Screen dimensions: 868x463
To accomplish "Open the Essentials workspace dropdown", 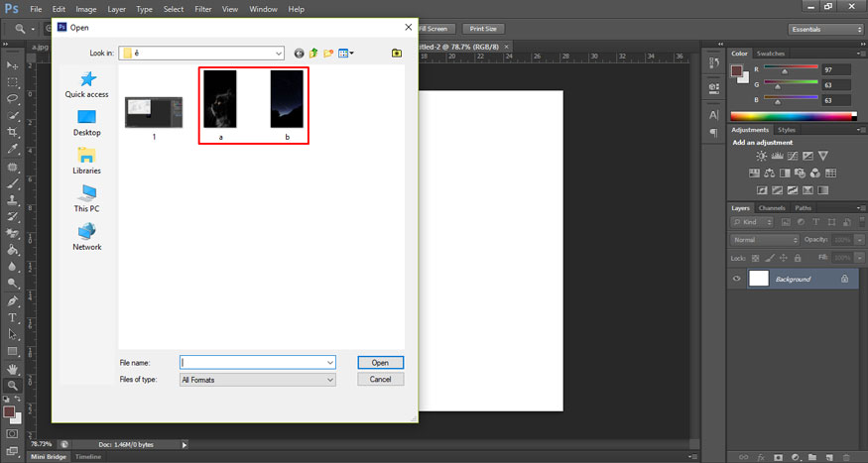I will pyautogui.click(x=825, y=30).
